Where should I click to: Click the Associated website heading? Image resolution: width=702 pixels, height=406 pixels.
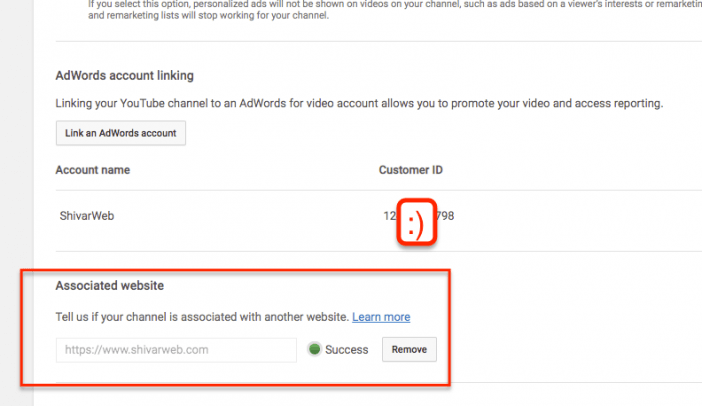pos(110,286)
